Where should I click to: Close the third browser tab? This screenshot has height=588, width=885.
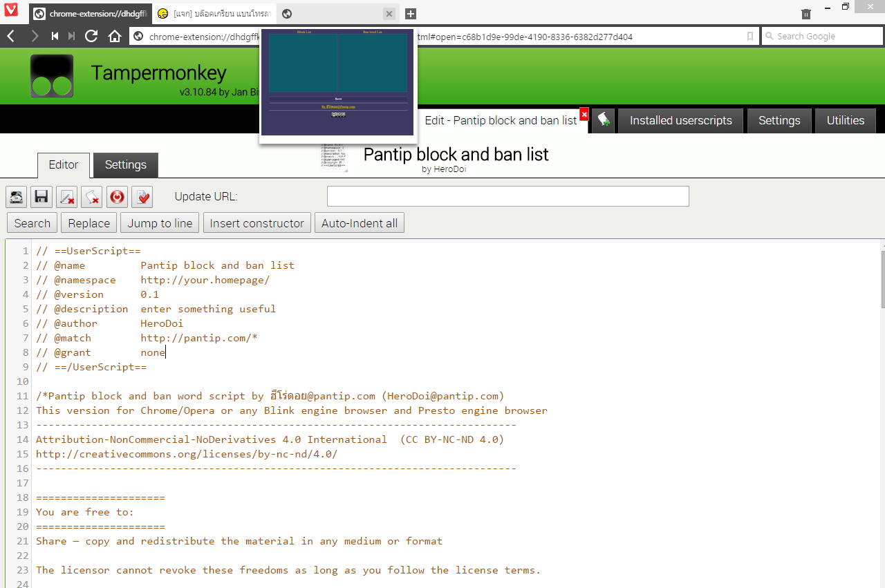[x=389, y=14]
